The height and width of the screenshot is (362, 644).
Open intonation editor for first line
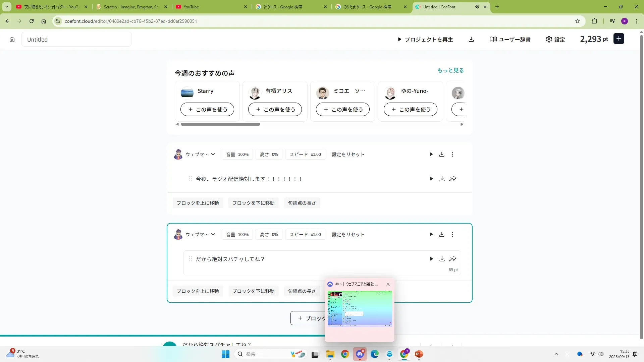453,179
